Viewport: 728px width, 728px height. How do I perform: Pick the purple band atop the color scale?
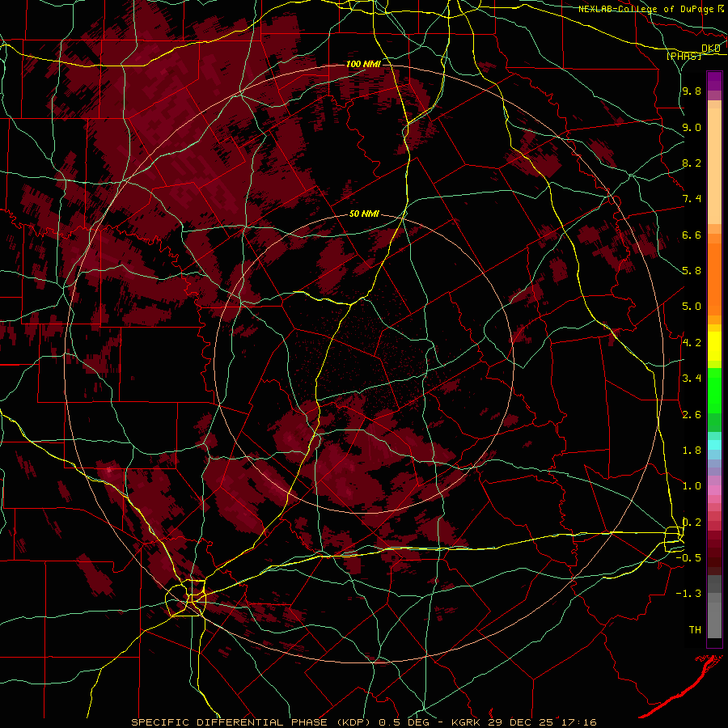tap(714, 81)
